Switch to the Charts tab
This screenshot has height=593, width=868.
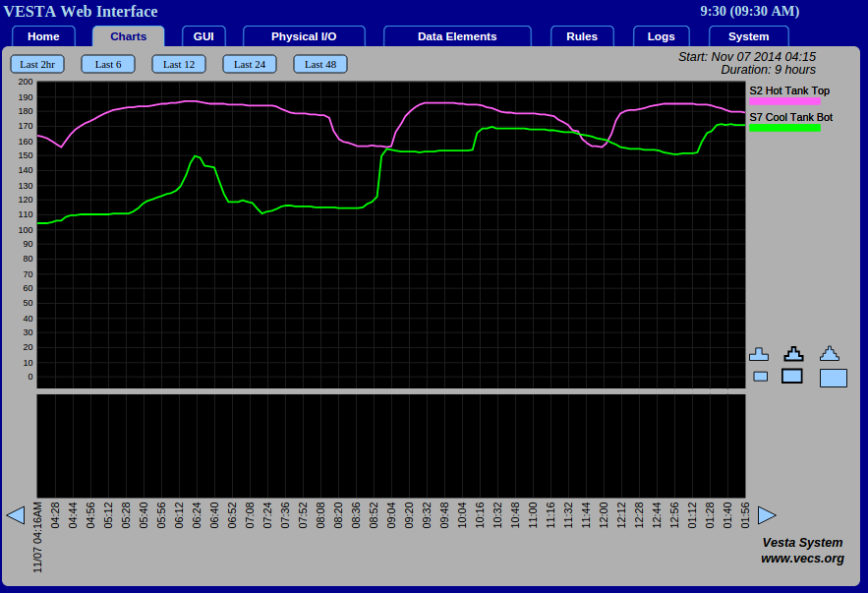[x=129, y=36]
